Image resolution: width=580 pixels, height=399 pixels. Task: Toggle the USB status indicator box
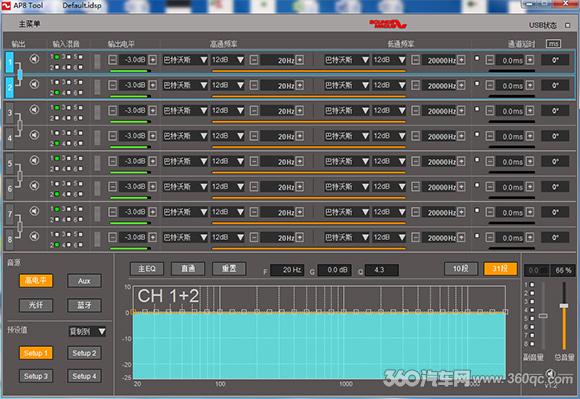pos(567,25)
